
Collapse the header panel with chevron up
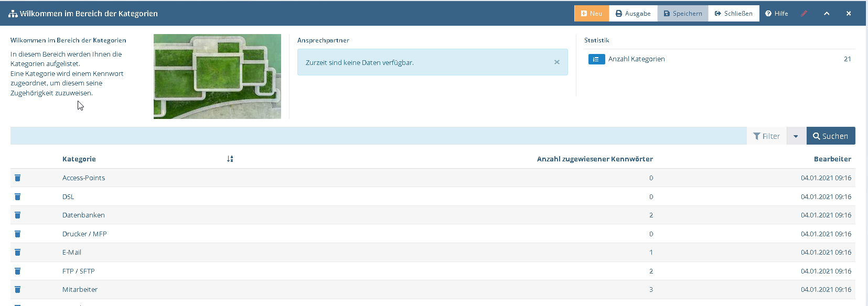tap(827, 14)
